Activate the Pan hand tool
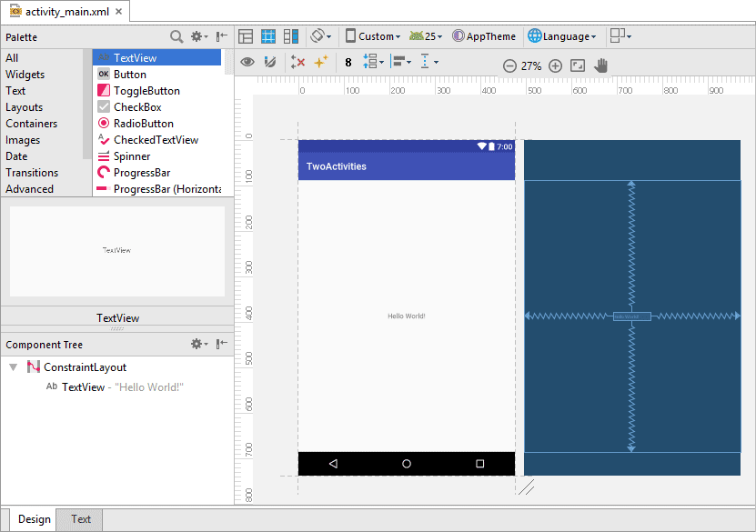The image size is (756, 532). coord(601,65)
